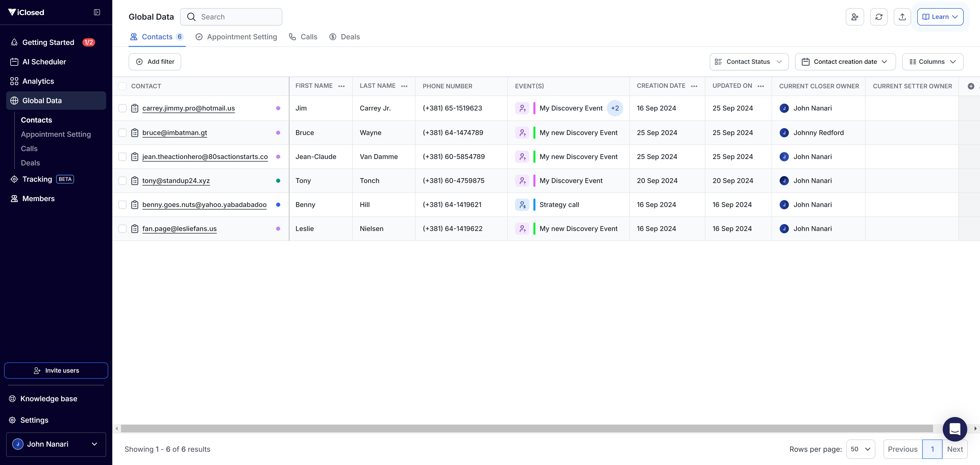The height and width of the screenshot is (465, 980).
Task: Open the Contact Status dropdown
Action: point(749,62)
